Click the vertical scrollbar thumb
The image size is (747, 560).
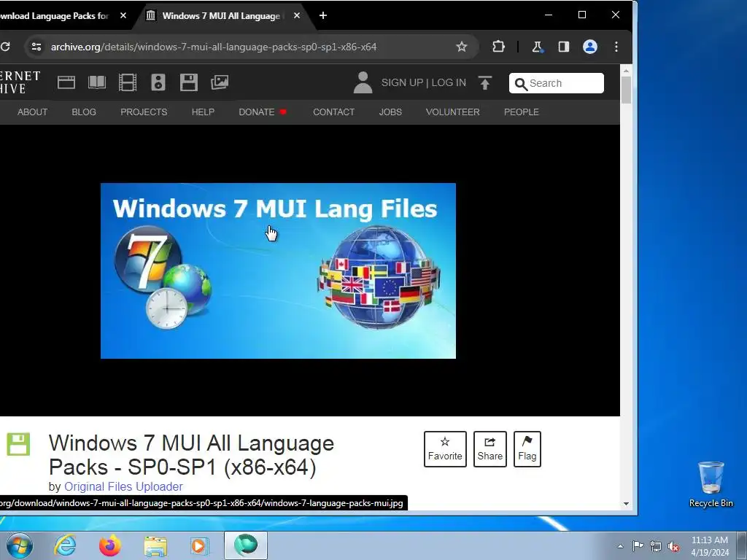pos(626,90)
